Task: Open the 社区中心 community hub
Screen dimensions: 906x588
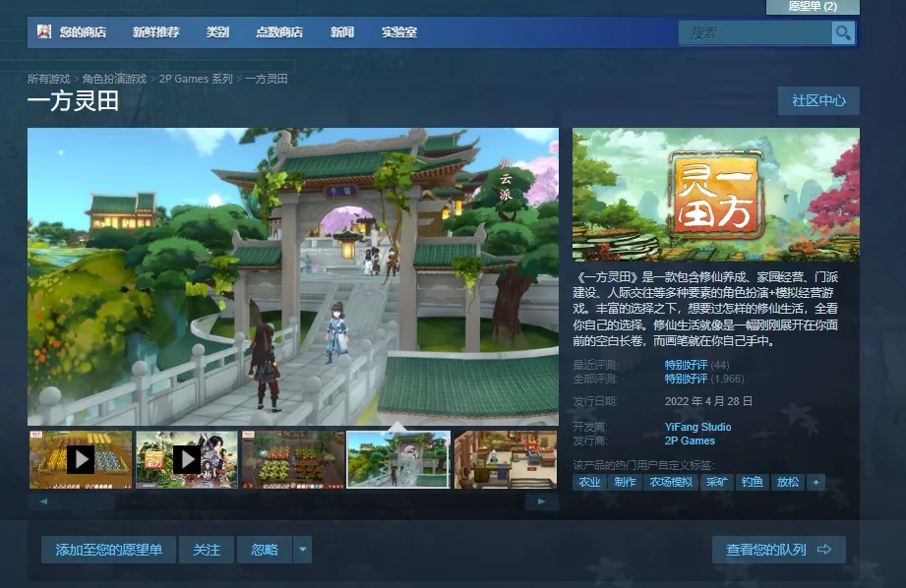Action: (x=818, y=101)
